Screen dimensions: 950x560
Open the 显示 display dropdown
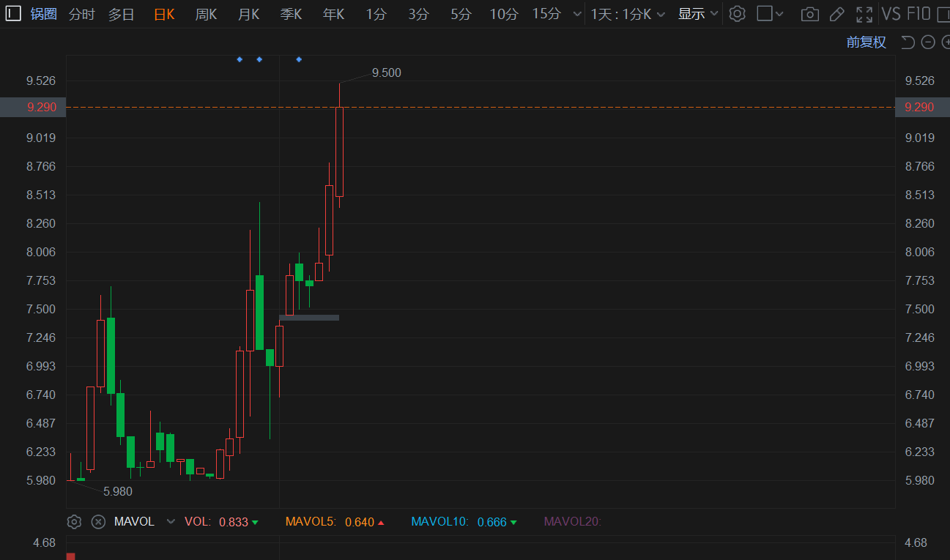pos(697,14)
